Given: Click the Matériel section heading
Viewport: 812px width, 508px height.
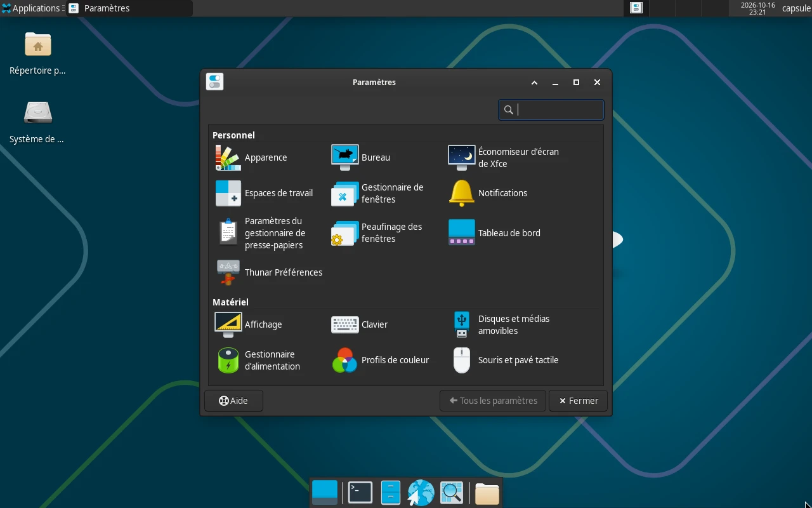Looking at the screenshot, I should [230, 302].
